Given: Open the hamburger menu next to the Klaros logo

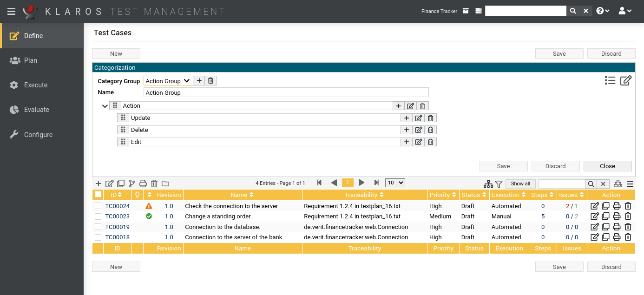Looking at the screenshot, I should coord(11,11).
